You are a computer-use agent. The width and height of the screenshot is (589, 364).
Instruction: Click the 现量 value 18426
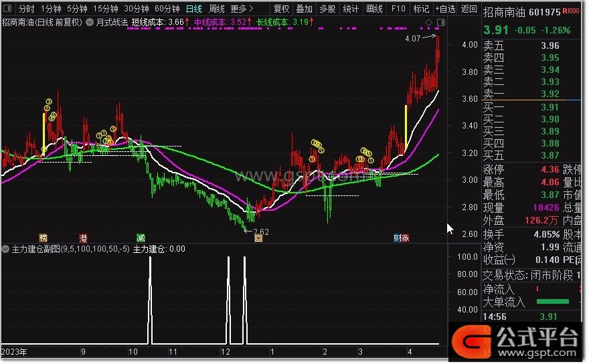click(x=545, y=207)
